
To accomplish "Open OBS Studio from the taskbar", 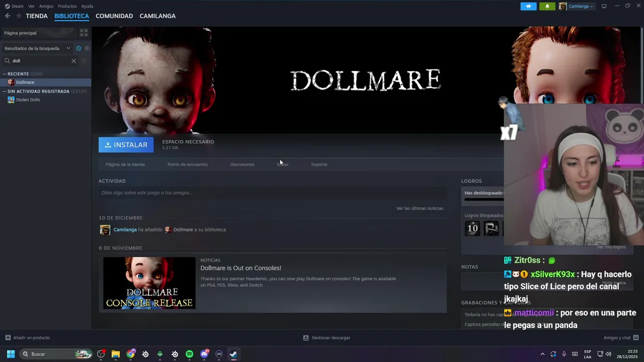I will click(x=101, y=354).
